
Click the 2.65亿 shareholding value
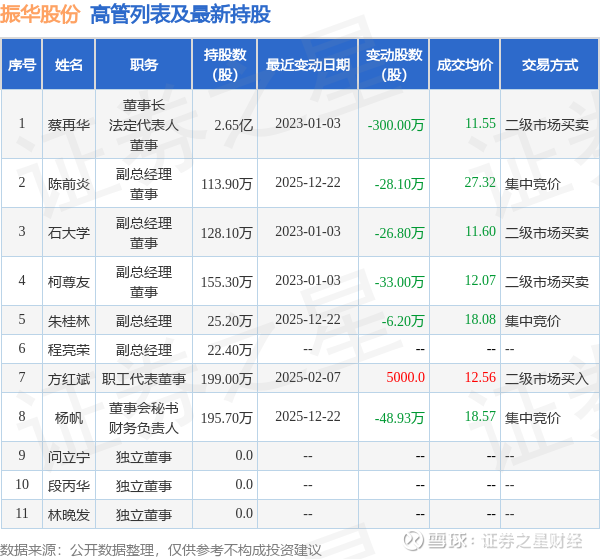coord(233,125)
